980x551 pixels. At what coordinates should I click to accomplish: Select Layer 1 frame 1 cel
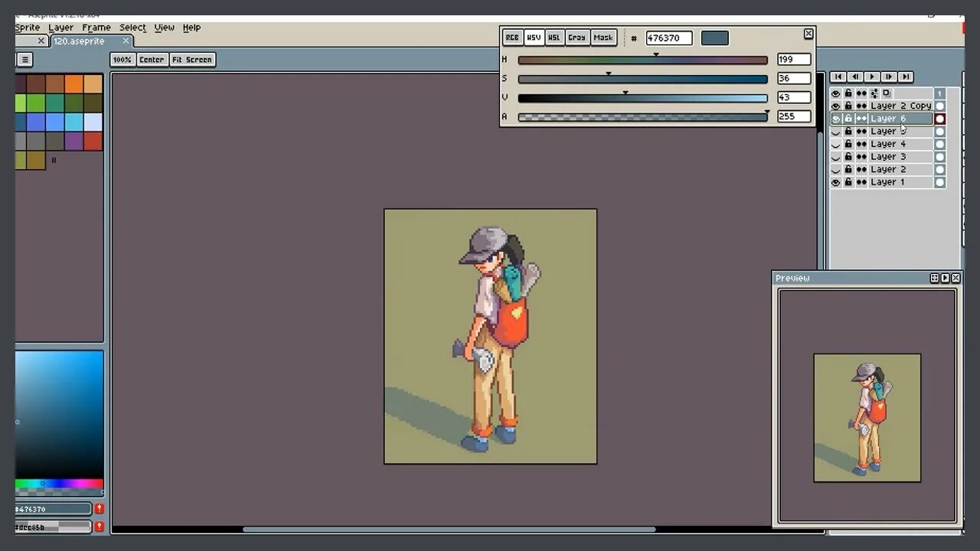(940, 182)
